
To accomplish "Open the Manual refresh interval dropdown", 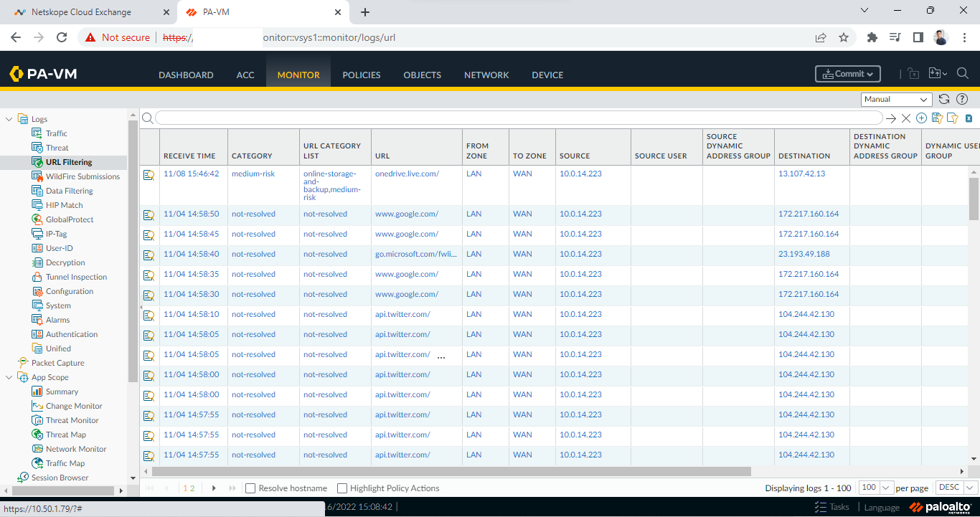I will pyautogui.click(x=896, y=100).
